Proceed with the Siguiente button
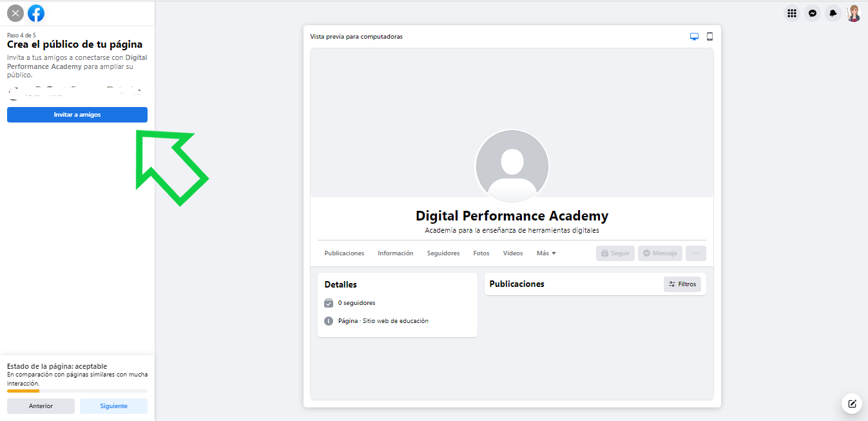 [113, 406]
